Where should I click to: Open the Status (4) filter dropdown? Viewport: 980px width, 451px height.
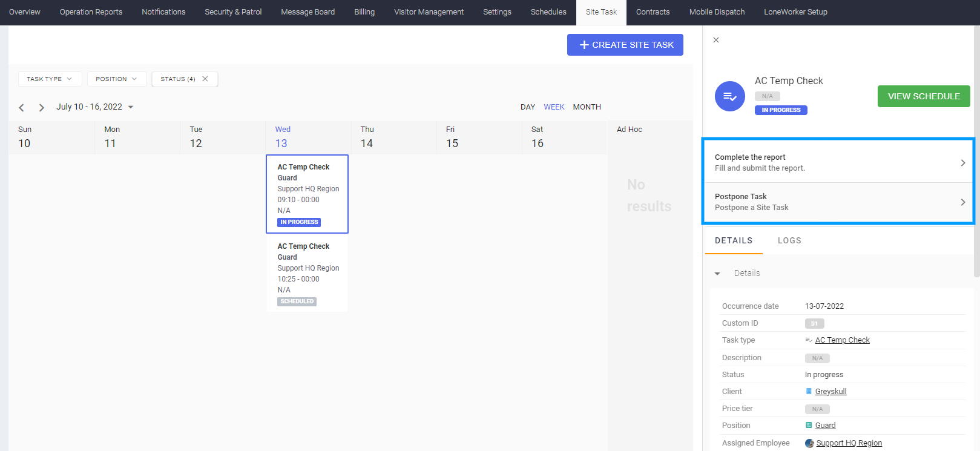(x=178, y=79)
